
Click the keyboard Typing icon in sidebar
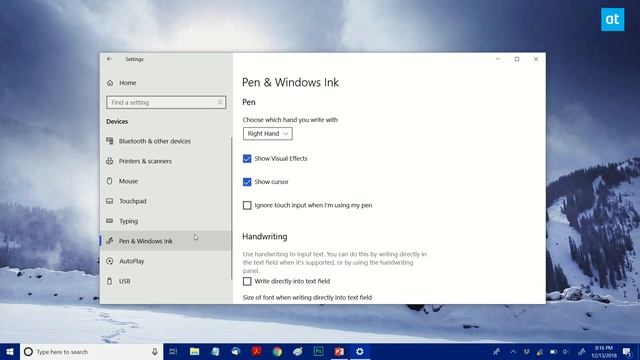pyautogui.click(x=109, y=221)
